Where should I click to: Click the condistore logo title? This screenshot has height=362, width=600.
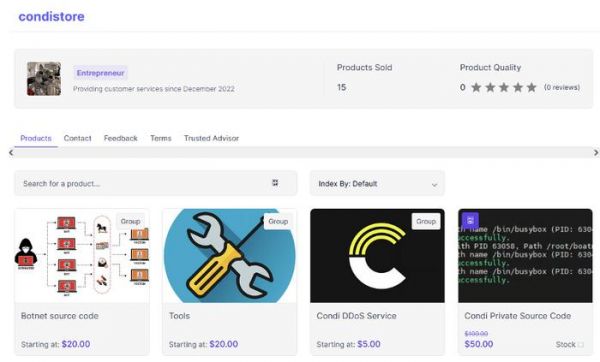click(51, 16)
